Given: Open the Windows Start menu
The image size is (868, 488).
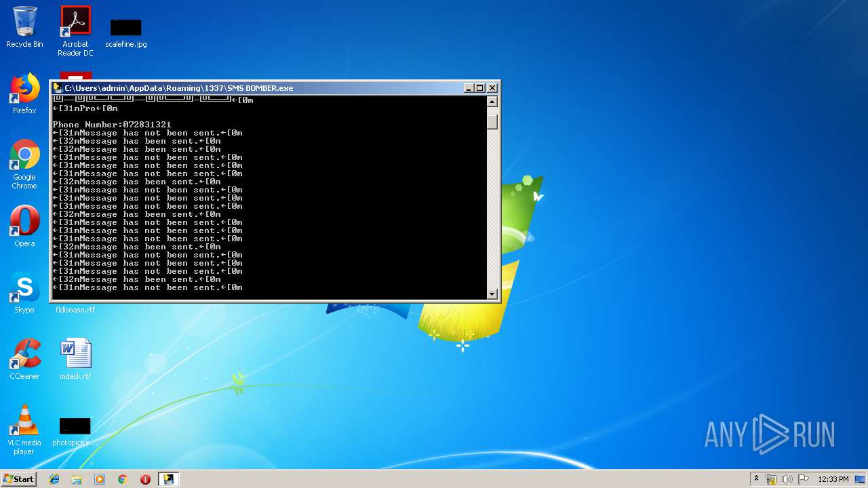Looking at the screenshot, I should point(18,479).
